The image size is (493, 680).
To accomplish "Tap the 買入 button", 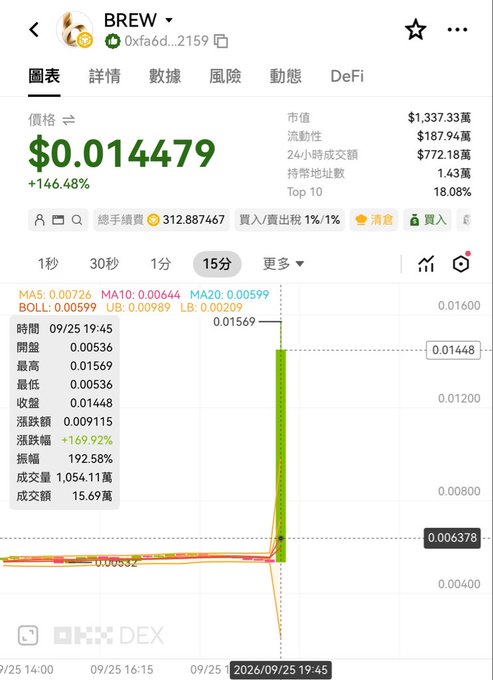I will click(x=428, y=220).
